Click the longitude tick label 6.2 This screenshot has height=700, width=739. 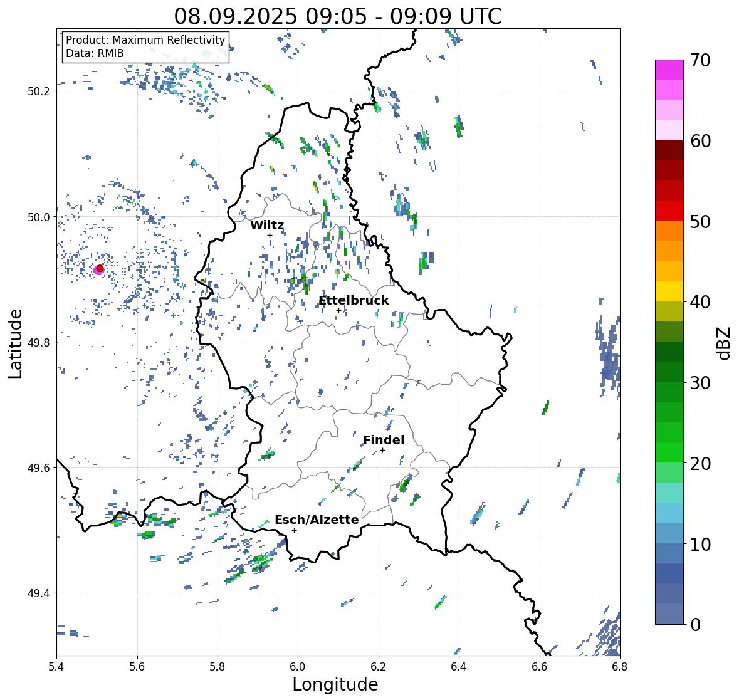point(379,666)
